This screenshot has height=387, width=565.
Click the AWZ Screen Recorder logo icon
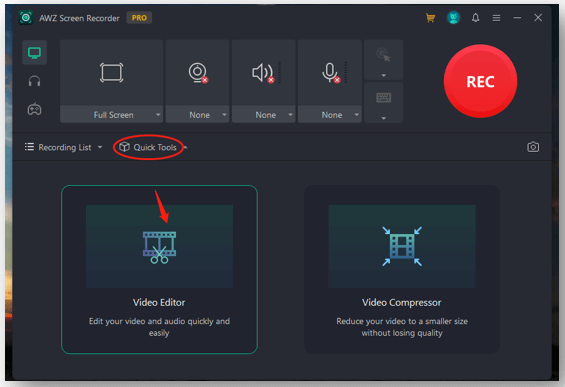point(26,18)
